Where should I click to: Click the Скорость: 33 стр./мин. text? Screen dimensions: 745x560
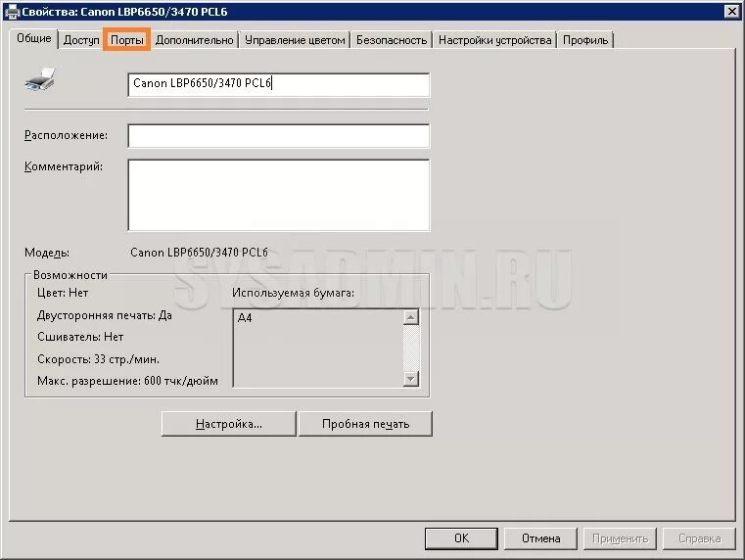[x=98, y=359]
